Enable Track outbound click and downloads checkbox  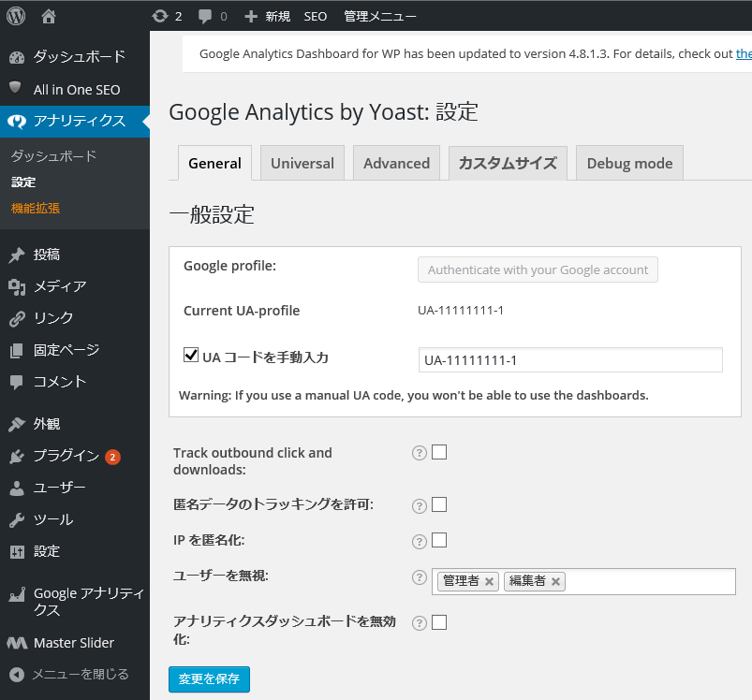(x=439, y=452)
